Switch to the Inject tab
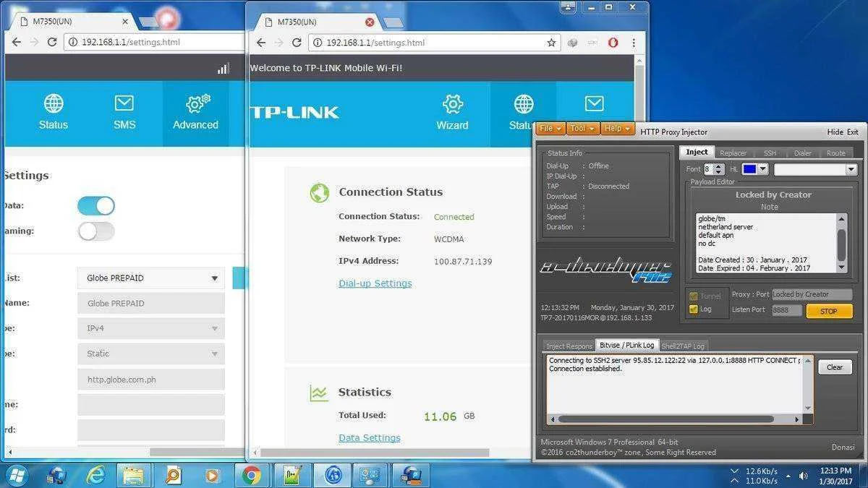This screenshot has height=488, width=868. (697, 153)
